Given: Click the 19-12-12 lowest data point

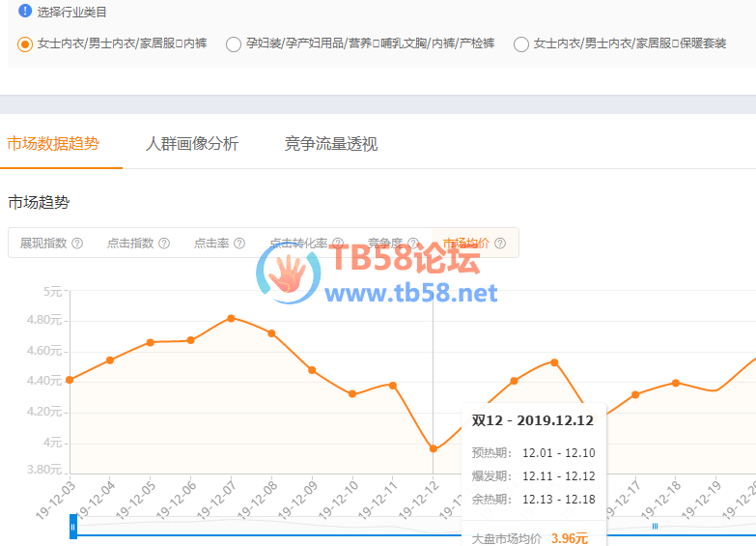Looking at the screenshot, I should point(434,448).
